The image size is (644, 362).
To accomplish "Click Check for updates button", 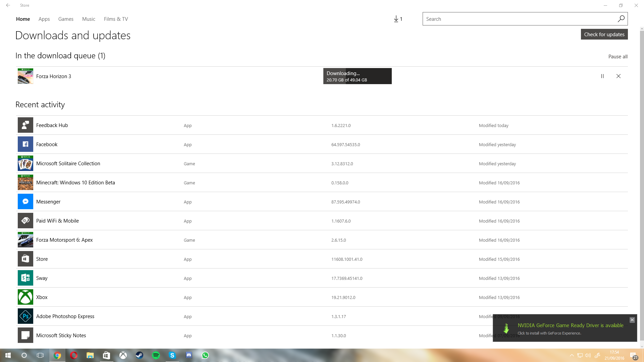I will pyautogui.click(x=604, y=34).
